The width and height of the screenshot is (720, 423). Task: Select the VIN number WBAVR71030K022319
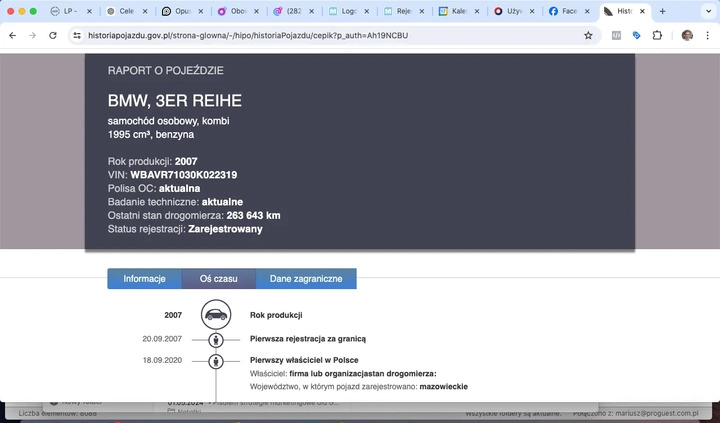click(184, 175)
